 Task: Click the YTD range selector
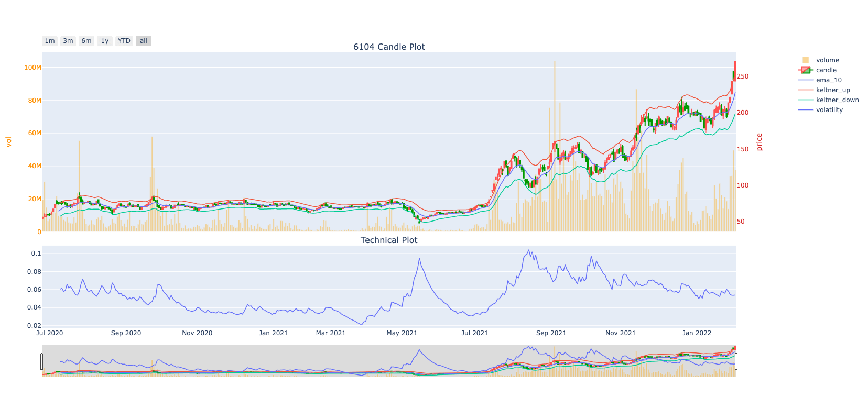124,41
